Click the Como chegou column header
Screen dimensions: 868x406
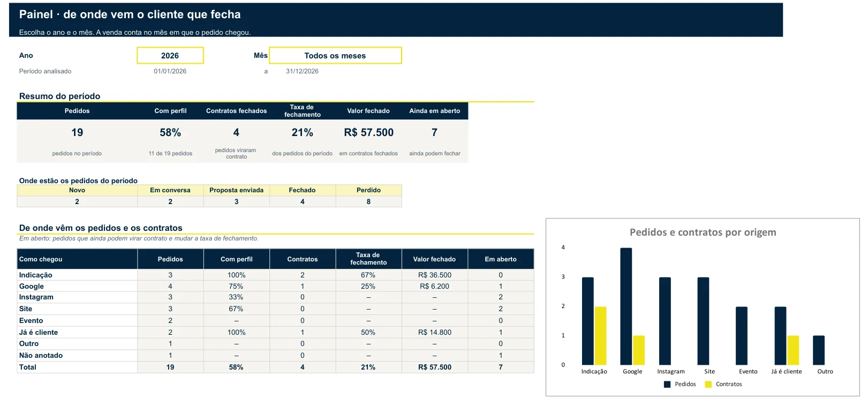[77, 259]
